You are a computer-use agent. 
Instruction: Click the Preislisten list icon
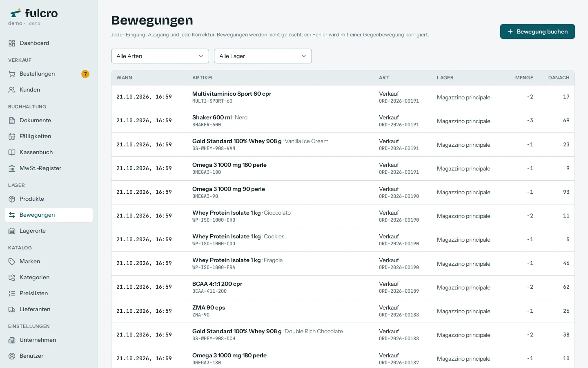[12, 294]
